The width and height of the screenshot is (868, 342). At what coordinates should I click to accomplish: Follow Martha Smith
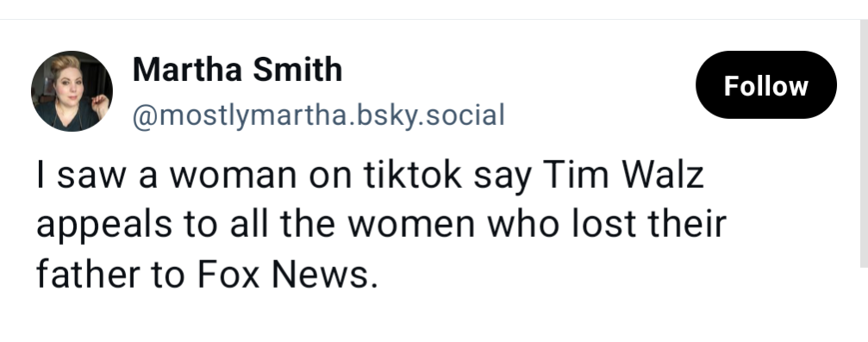[x=766, y=84]
